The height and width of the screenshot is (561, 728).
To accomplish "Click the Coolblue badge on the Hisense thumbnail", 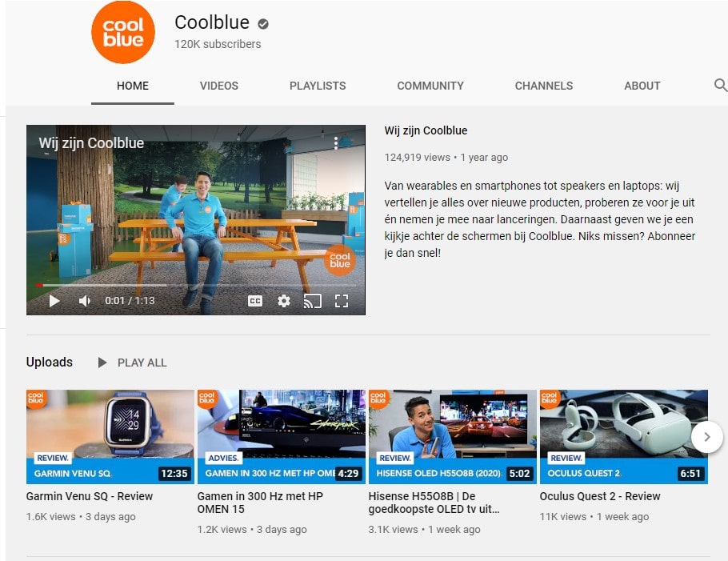I will 378,399.
